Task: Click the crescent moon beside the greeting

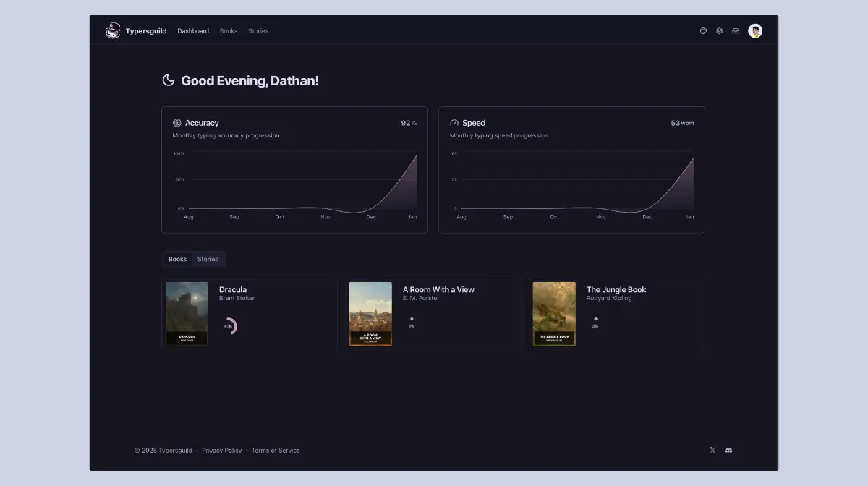Action: pos(169,80)
